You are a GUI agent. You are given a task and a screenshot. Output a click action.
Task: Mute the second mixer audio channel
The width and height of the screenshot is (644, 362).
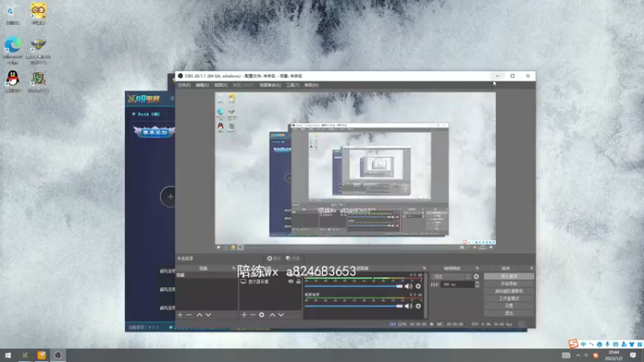(x=408, y=306)
